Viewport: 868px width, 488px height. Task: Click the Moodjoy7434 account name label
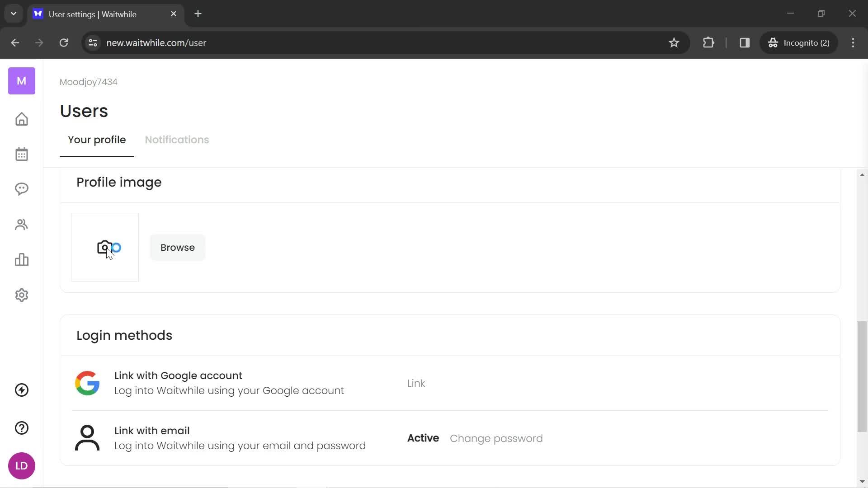tap(88, 82)
